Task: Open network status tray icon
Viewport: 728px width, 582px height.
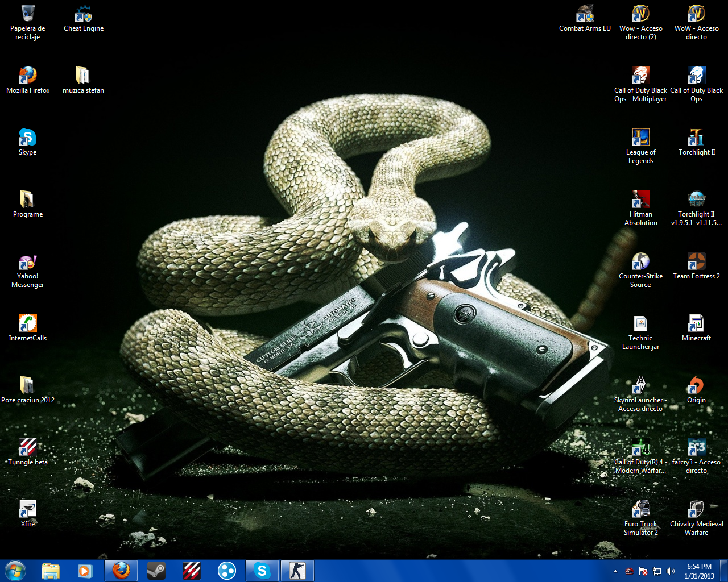Action: click(657, 571)
